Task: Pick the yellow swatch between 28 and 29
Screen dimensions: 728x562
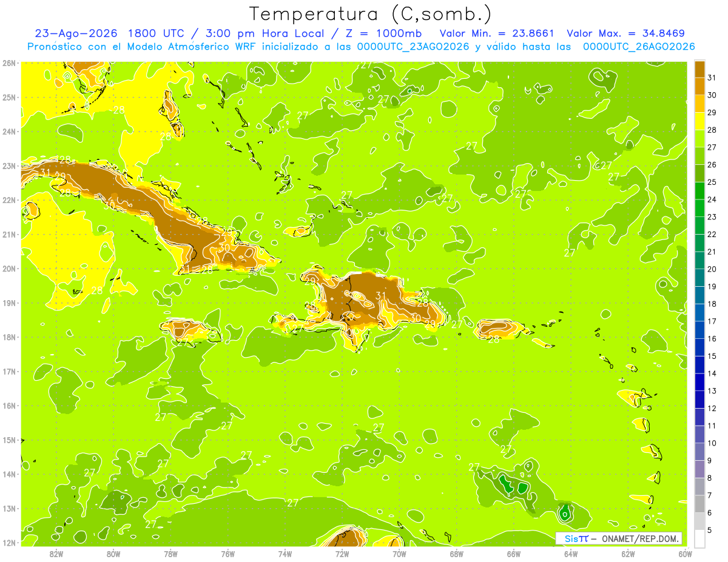Action: 699,121
